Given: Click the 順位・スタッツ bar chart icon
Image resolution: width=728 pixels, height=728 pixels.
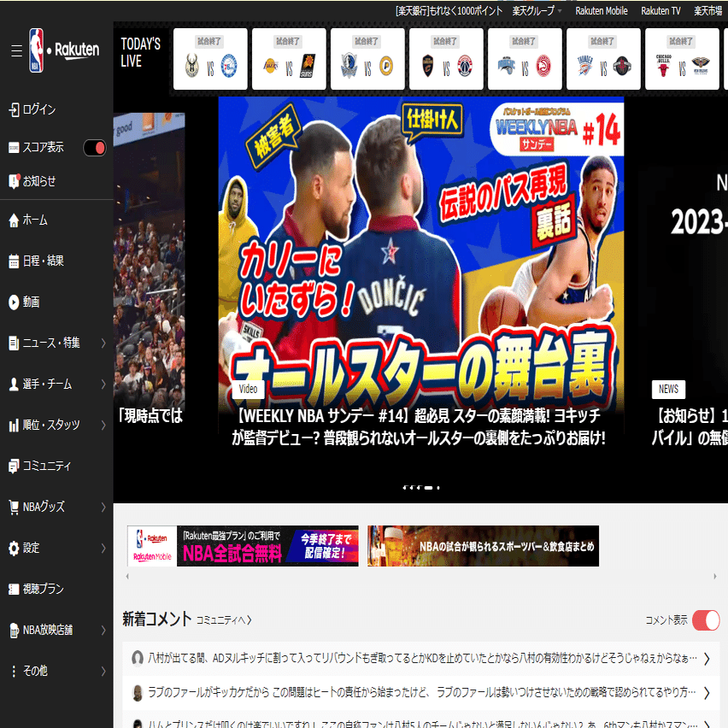Looking at the screenshot, I should 14,425.
